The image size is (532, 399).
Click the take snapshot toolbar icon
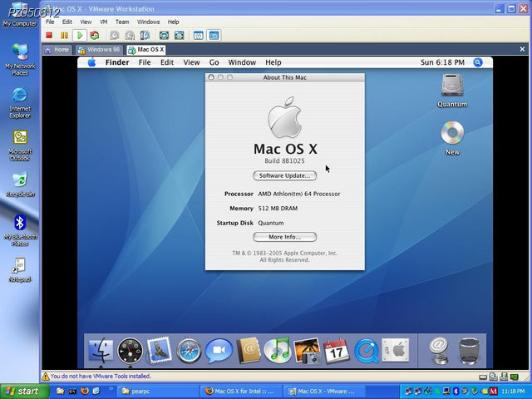coord(115,35)
